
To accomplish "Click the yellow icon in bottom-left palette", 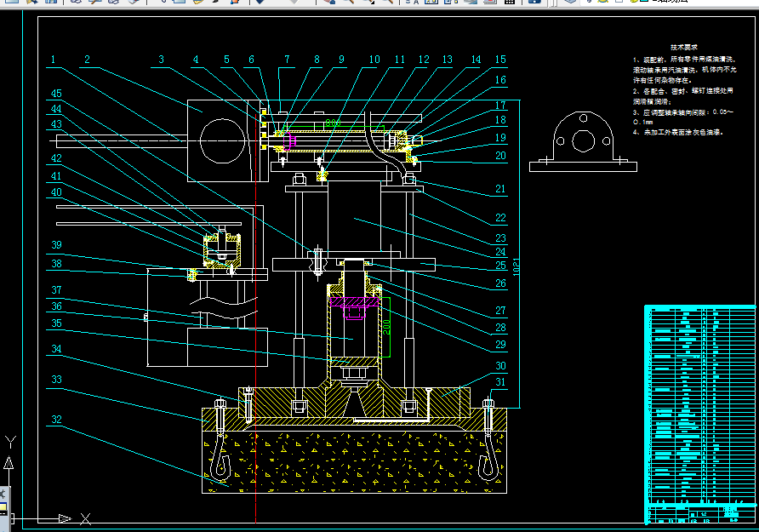I will click(x=3, y=507).
